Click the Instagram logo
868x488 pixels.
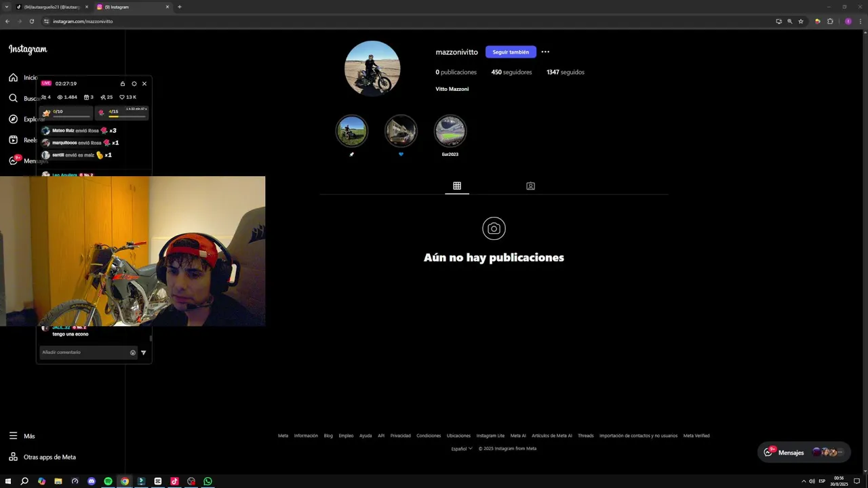28,49
